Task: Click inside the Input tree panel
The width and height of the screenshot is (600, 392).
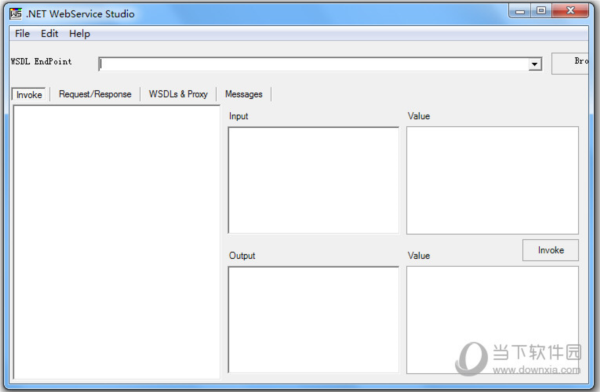Action: point(313,180)
